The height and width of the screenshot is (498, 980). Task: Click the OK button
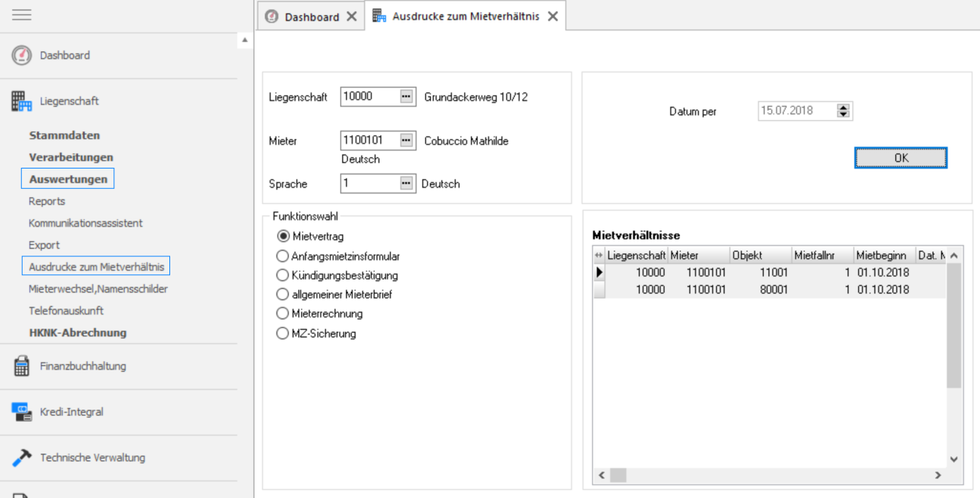(901, 158)
